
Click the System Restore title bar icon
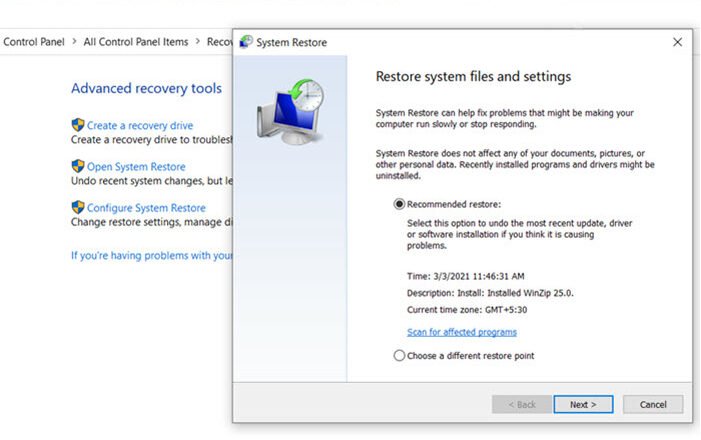[x=246, y=42]
